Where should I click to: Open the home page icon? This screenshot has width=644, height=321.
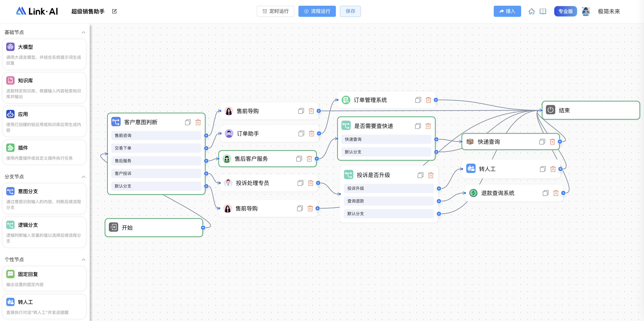(x=532, y=11)
